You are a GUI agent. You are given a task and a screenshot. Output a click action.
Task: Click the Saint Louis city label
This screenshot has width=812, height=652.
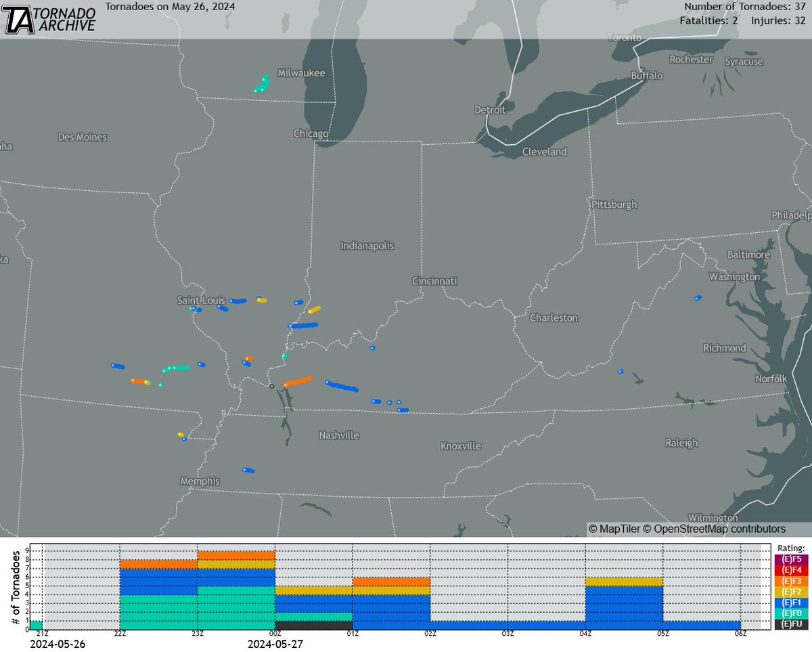202,300
